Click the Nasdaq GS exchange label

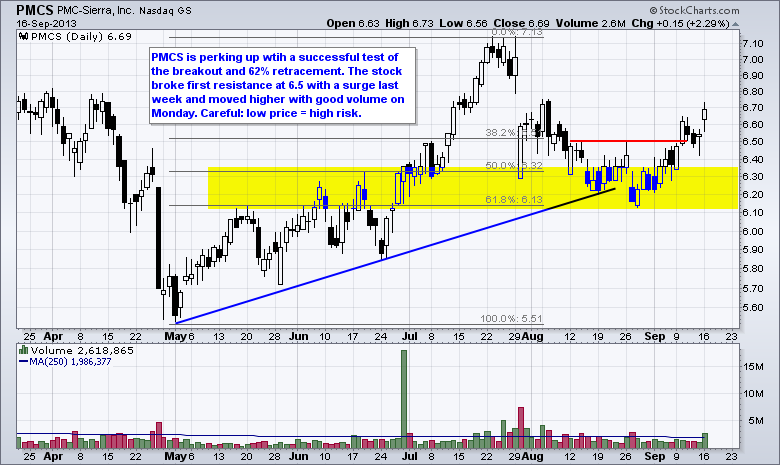165,10
